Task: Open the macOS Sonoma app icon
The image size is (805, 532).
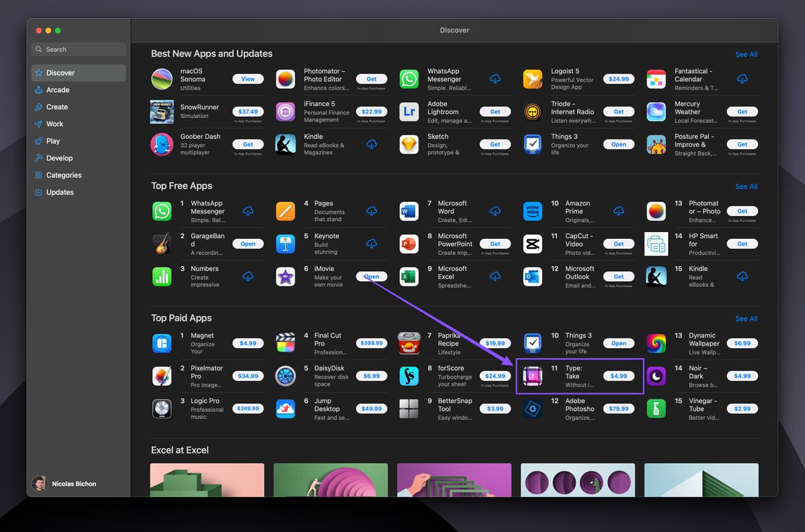Action: [162, 79]
